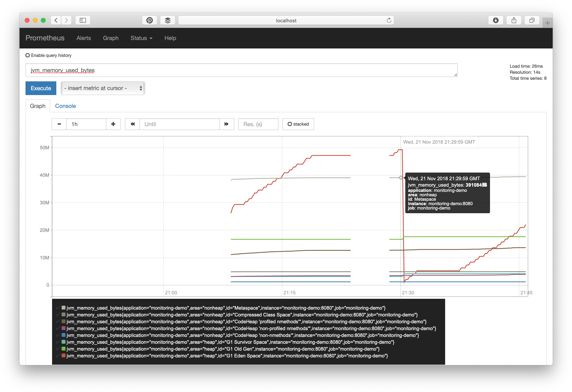This screenshot has width=572, height=392.
Task: Click the plus icon to grow the time range
Action: pos(113,124)
